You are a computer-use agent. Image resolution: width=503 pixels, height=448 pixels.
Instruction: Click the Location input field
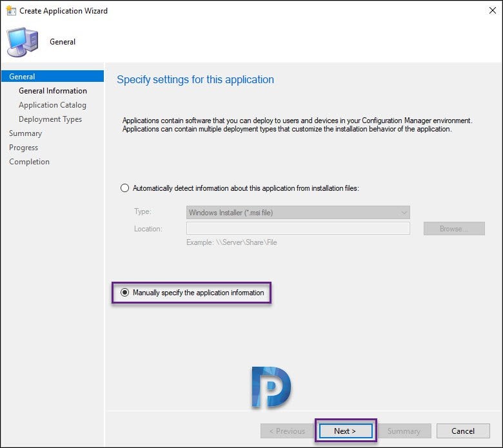tap(298, 229)
